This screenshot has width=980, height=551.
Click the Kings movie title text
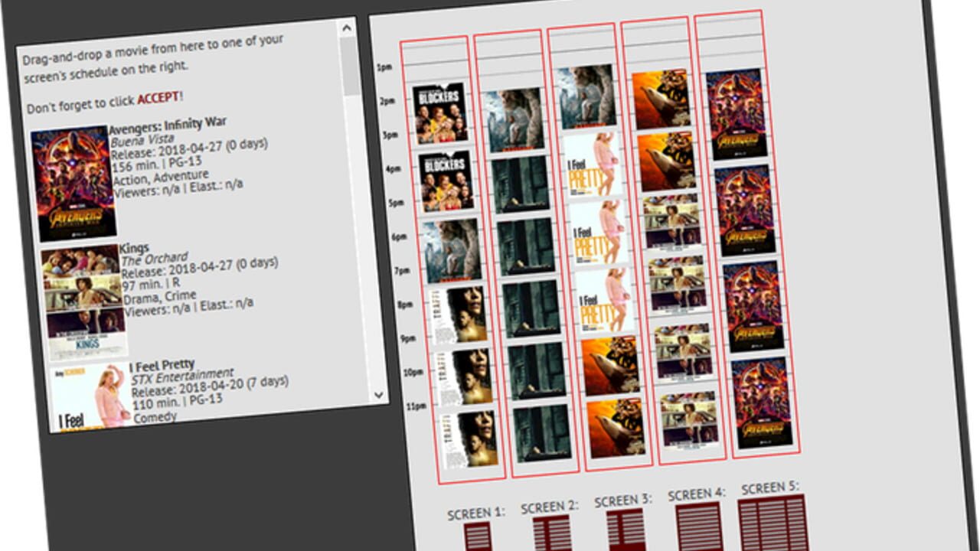135,248
